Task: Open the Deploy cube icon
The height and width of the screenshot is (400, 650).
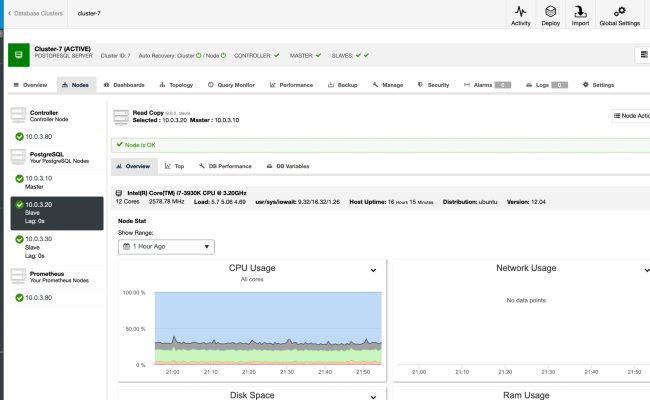Action: pos(551,12)
